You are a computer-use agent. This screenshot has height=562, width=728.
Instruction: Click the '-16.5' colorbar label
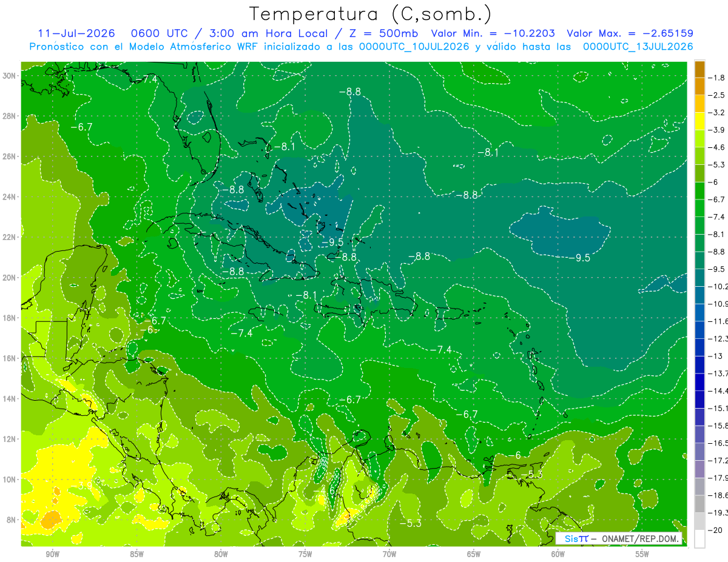tap(718, 443)
